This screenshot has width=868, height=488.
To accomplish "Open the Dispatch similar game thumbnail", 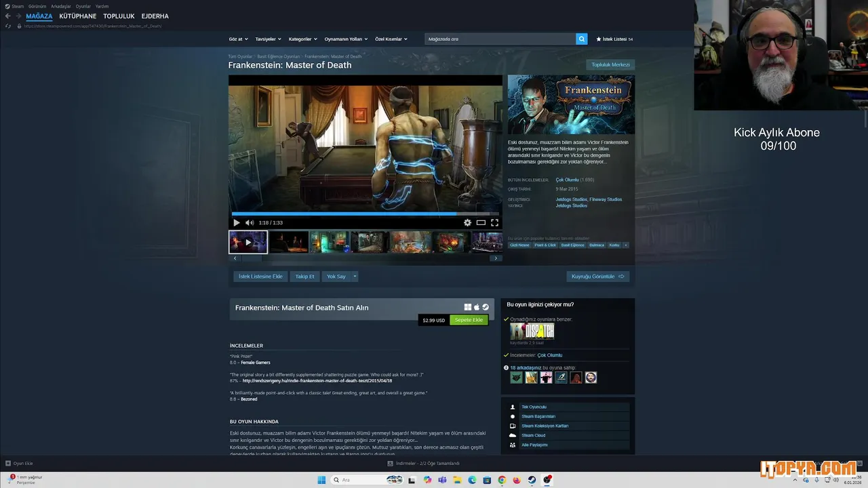I will pyautogui.click(x=532, y=331).
